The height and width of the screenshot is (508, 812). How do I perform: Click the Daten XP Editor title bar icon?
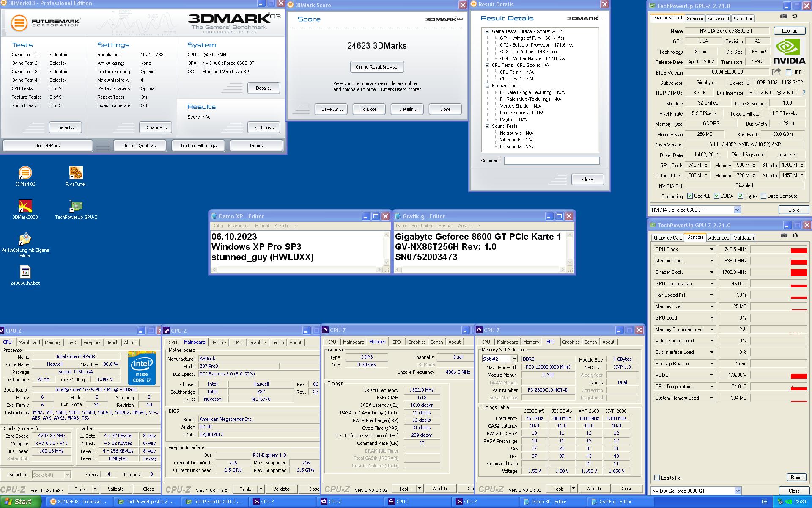pyautogui.click(x=214, y=216)
